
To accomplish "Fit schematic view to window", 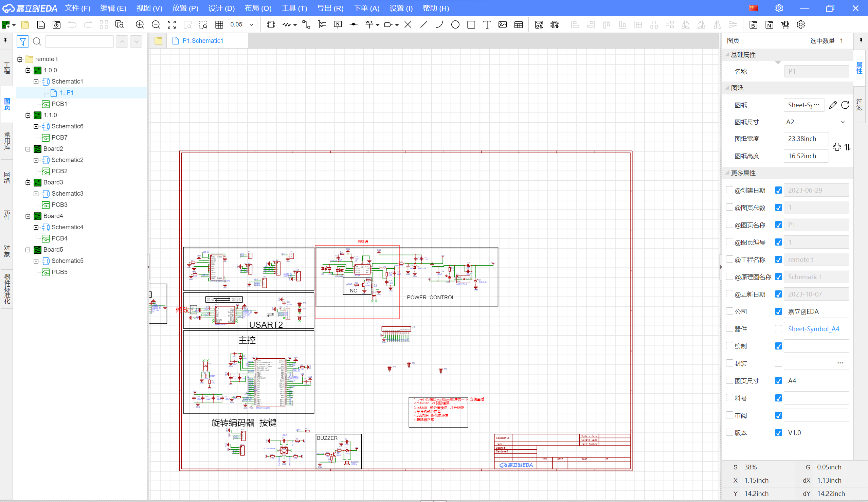I will 171,24.
